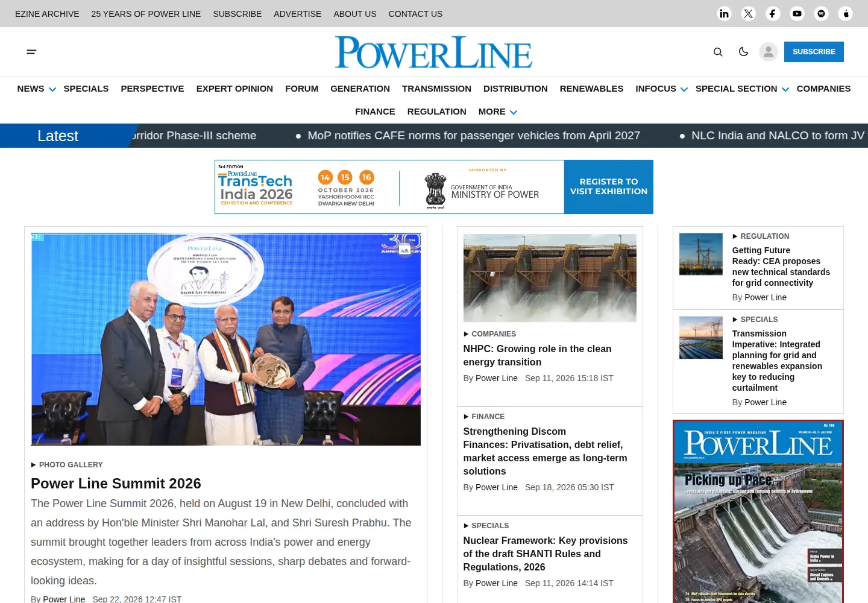Expand the MORE dropdown chevron
This screenshot has width=868, height=603.
[514, 112]
